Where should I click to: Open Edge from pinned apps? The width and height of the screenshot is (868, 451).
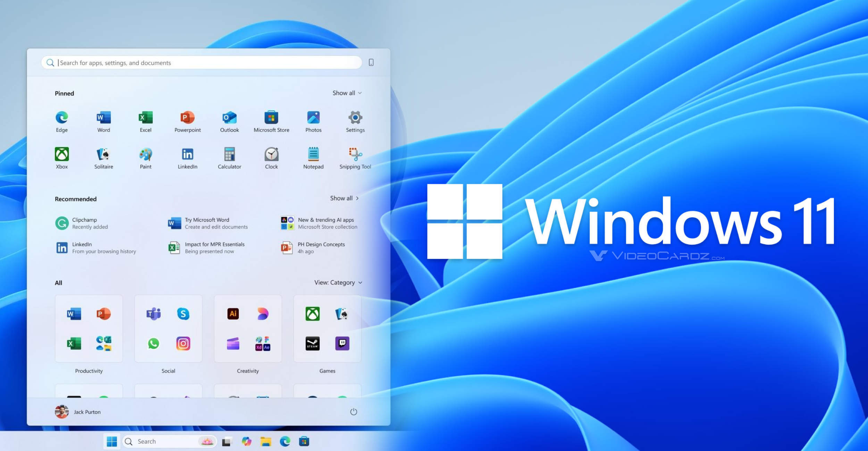62,121
